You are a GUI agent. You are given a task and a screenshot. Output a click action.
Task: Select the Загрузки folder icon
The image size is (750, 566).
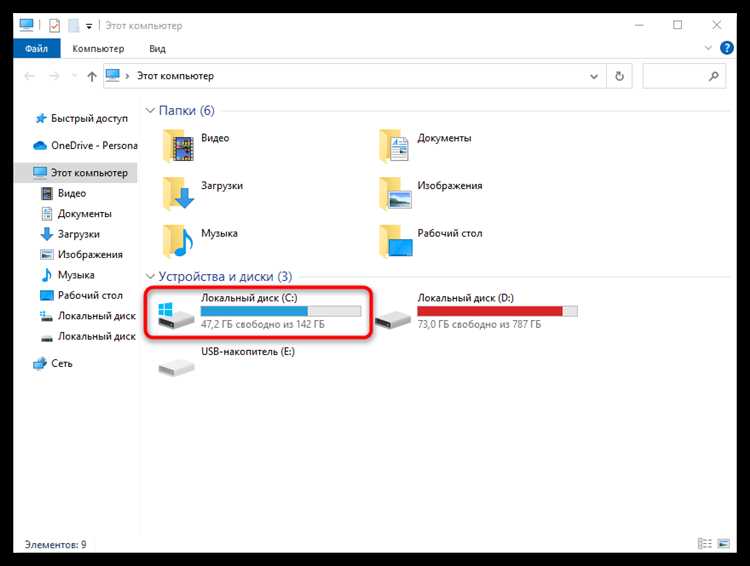pos(178,193)
